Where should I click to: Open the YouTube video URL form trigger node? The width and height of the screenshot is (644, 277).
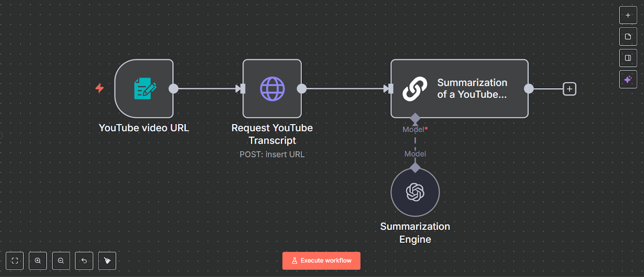tap(144, 89)
